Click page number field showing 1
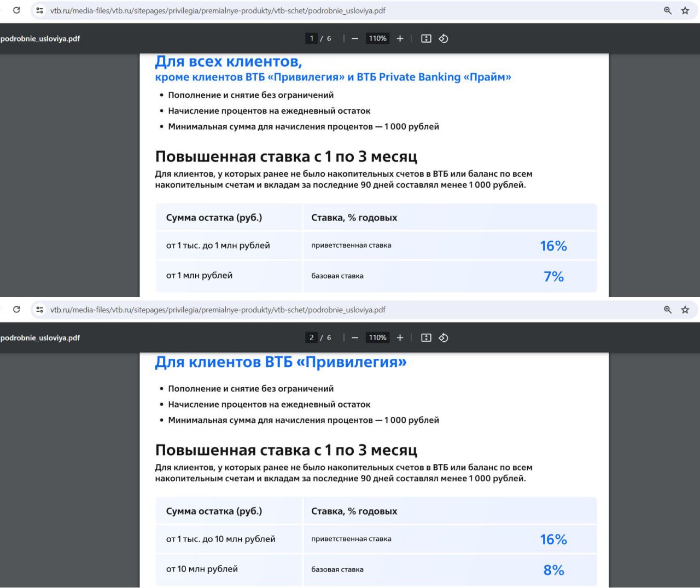Screen dimensions: 700x588 [311, 38]
